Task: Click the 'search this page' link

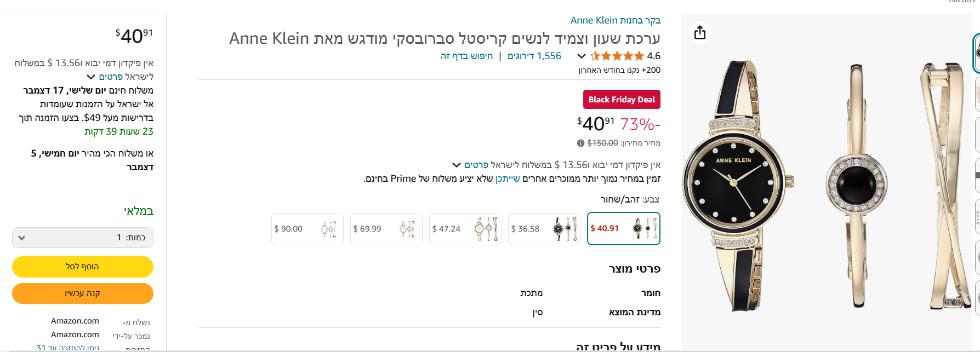Action: [x=466, y=56]
